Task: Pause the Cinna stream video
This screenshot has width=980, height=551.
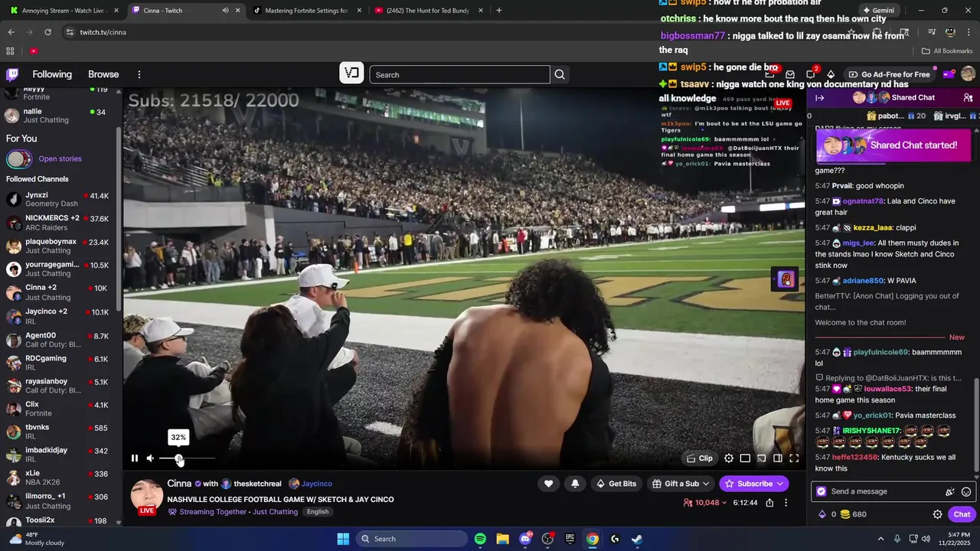Action: 135,458
